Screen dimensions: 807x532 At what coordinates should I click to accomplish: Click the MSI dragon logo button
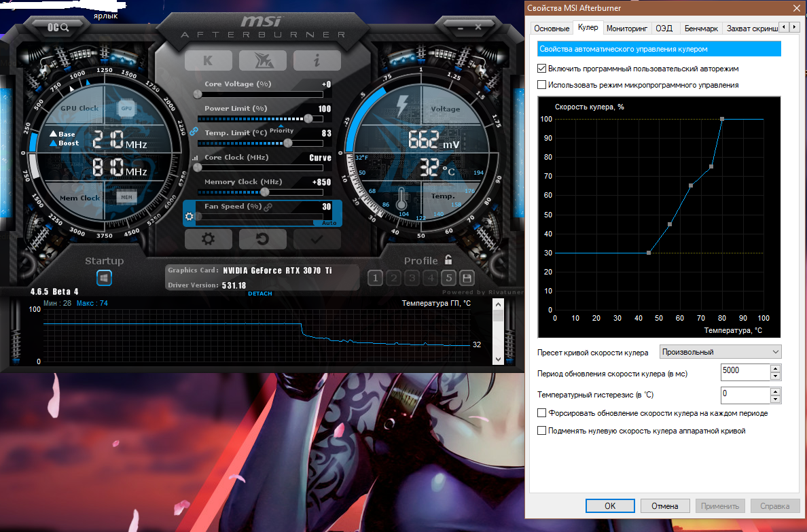click(263, 60)
